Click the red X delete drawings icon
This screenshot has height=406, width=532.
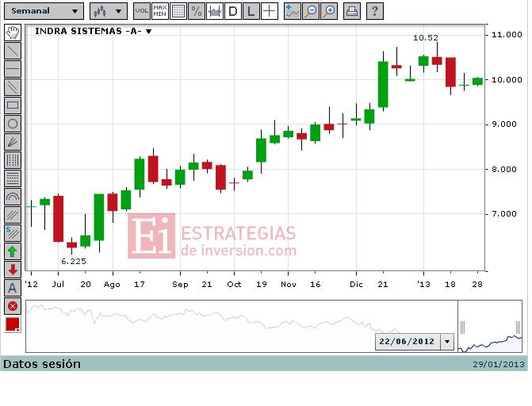click(13, 307)
